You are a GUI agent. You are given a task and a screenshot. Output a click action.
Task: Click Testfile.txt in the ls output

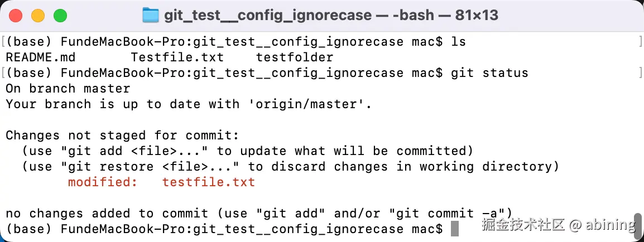tap(177, 57)
